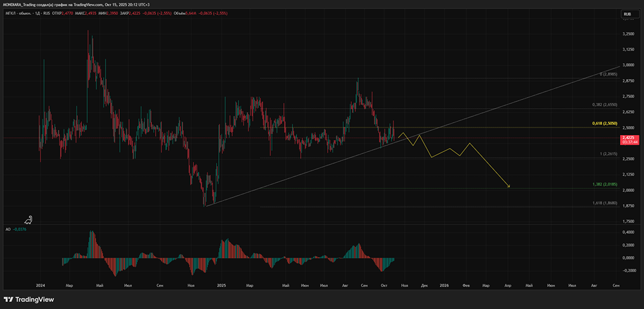Click the МИН 2,3950 low value
644x309 pixels.
(x=108, y=14)
